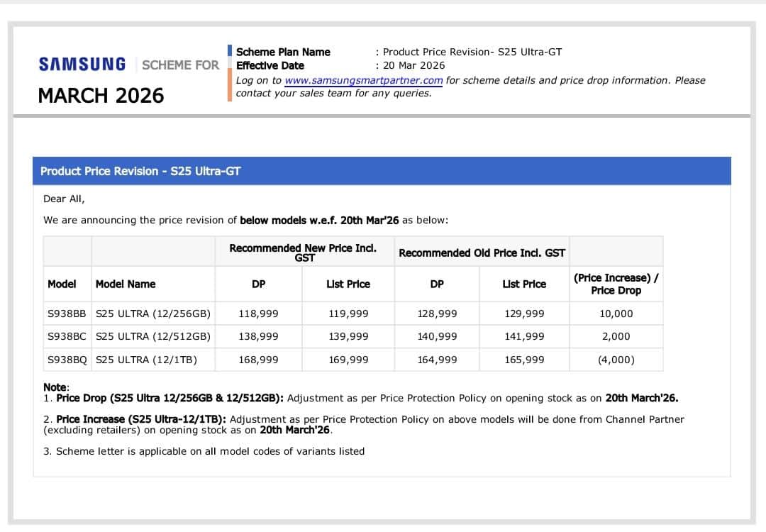Click the Samsung logo

click(82, 65)
